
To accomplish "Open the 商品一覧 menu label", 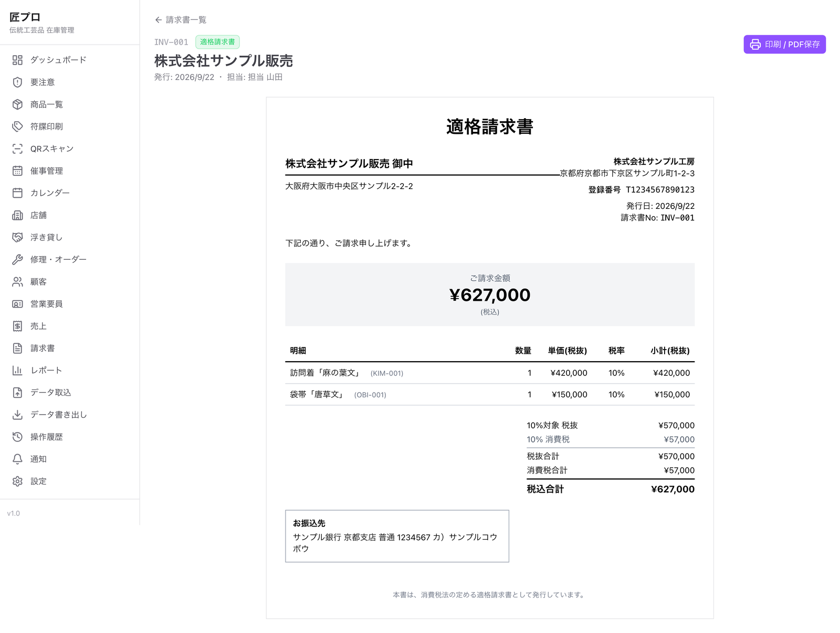I will (47, 104).
